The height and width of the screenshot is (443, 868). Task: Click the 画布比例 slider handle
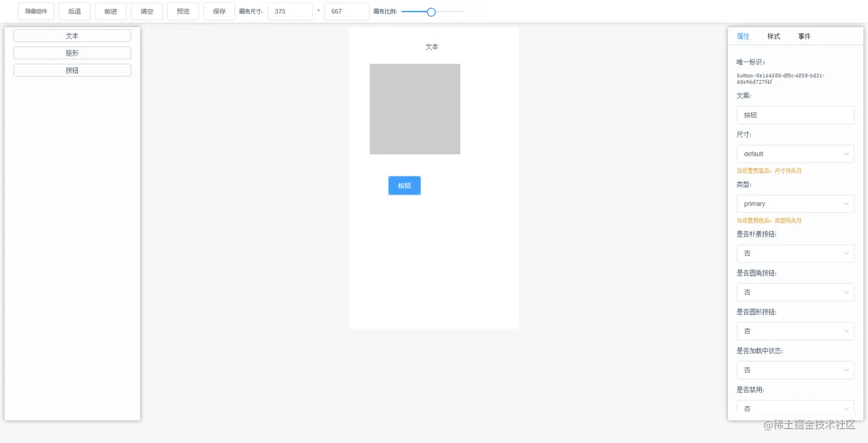(x=431, y=11)
